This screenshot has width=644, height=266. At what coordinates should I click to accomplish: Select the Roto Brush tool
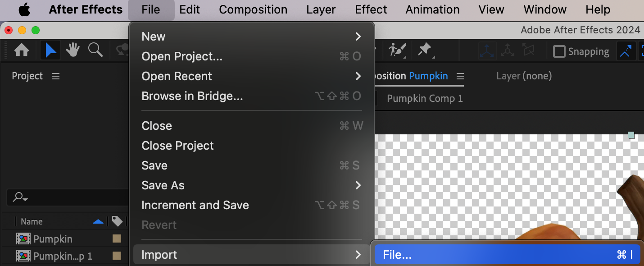(x=397, y=50)
